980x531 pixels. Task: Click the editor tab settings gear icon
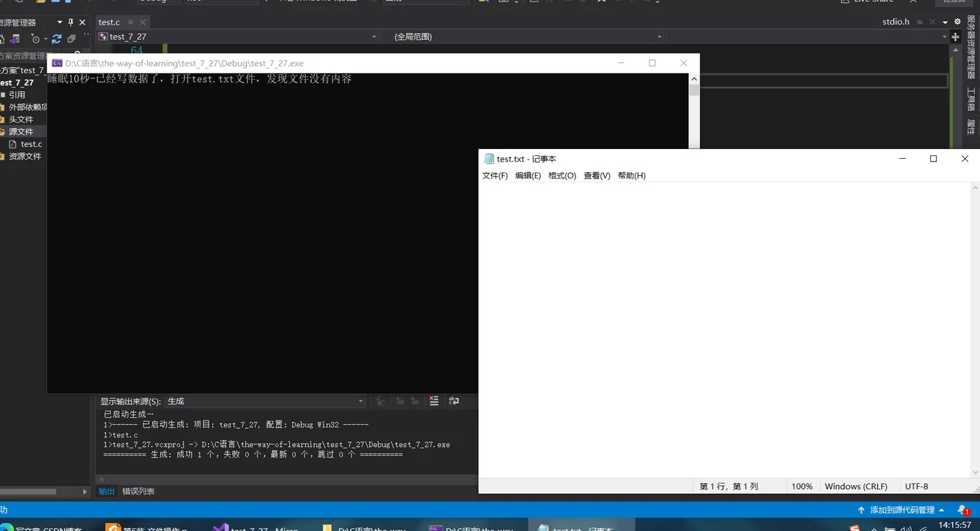tap(958, 22)
